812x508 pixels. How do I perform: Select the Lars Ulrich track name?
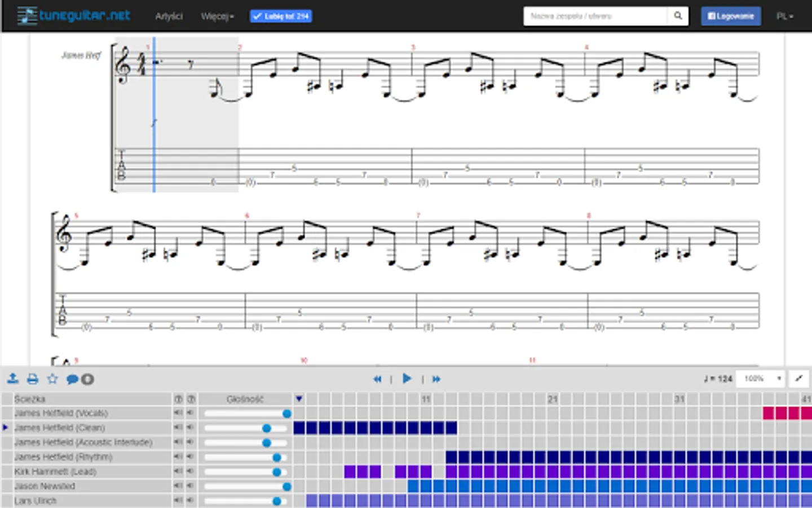click(x=35, y=501)
